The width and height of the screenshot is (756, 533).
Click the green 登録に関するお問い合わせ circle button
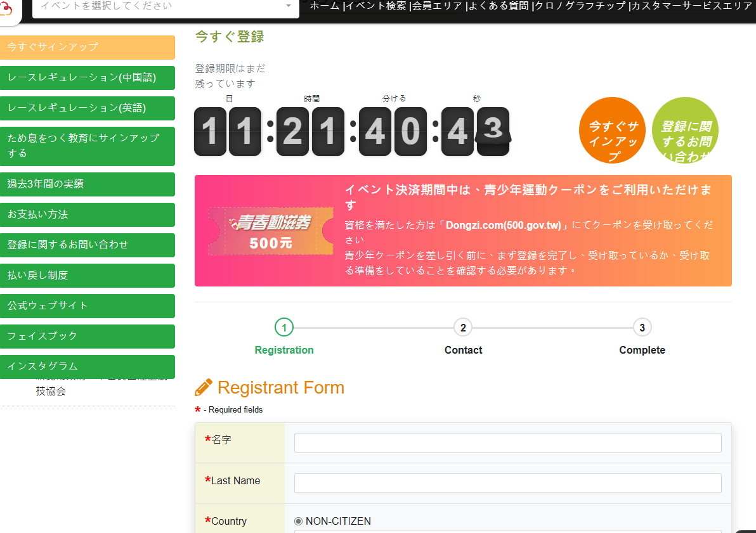[685, 131]
